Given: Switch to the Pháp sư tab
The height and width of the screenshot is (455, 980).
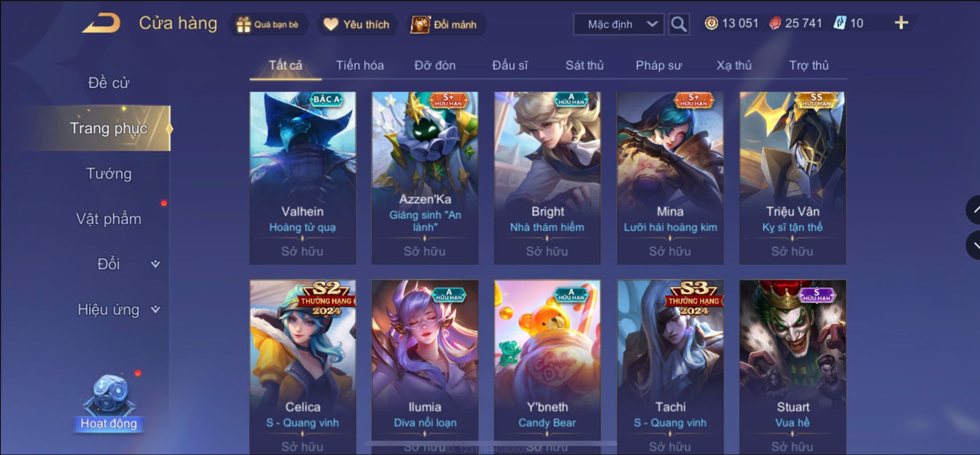Looking at the screenshot, I should click(659, 65).
